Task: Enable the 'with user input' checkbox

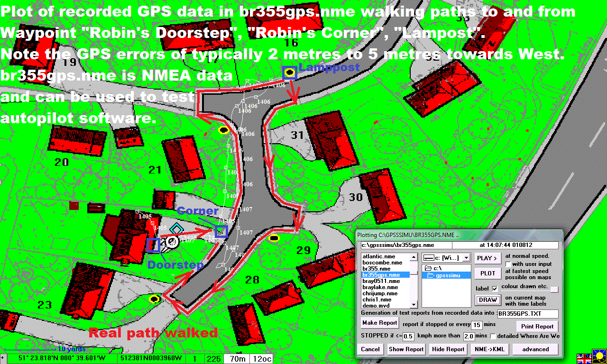Action: [x=508, y=264]
